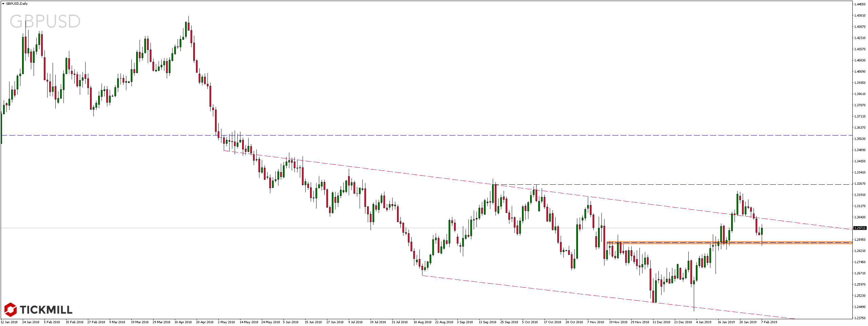Click the Tickmill red hexagon logo icon

[x=10, y=309]
